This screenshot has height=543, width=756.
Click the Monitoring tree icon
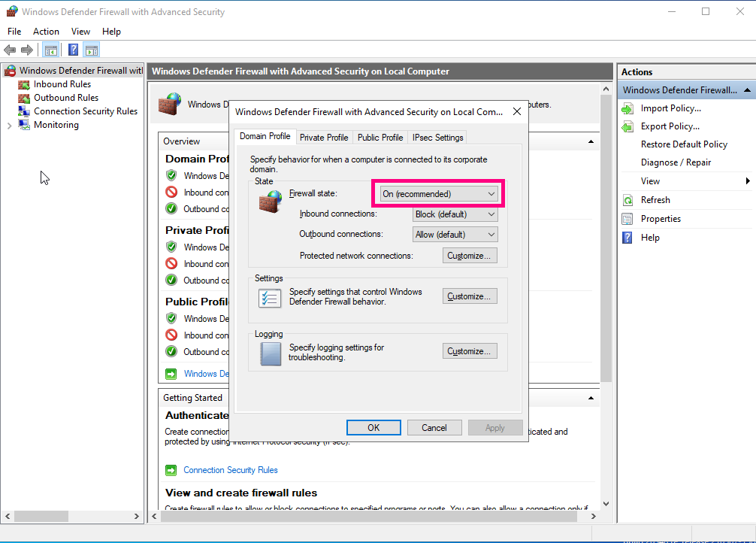coord(23,125)
